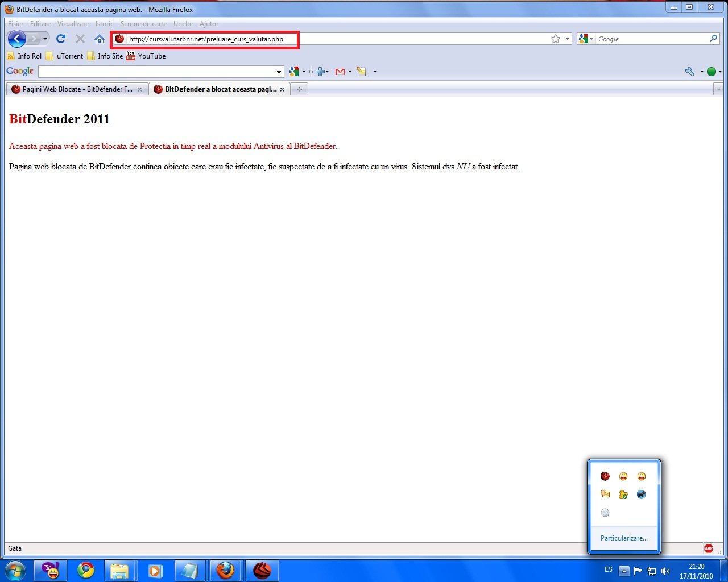Open the Ajutor menu
Viewport: 728px width, 582px height.
point(209,24)
